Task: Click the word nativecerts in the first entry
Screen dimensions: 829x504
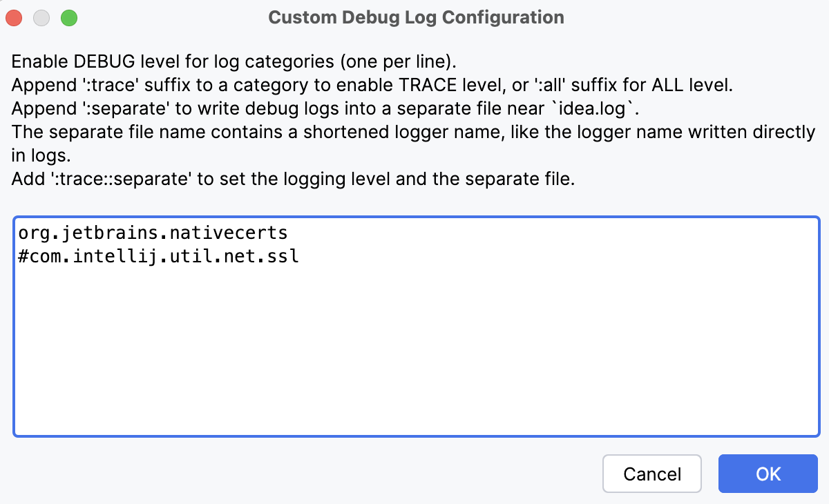Action: tap(228, 233)
